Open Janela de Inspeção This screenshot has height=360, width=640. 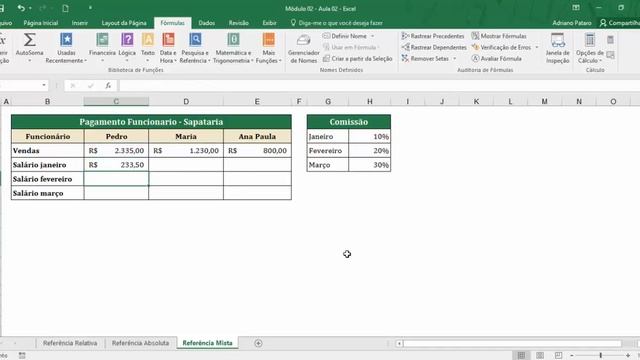tap(558, 48)
